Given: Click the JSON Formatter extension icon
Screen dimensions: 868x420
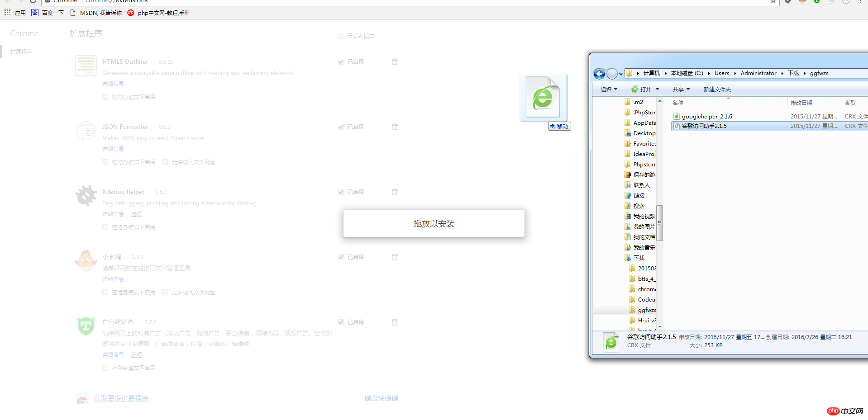Looking at the screenshot, I should pyautogui.click(x=86, y=131).
